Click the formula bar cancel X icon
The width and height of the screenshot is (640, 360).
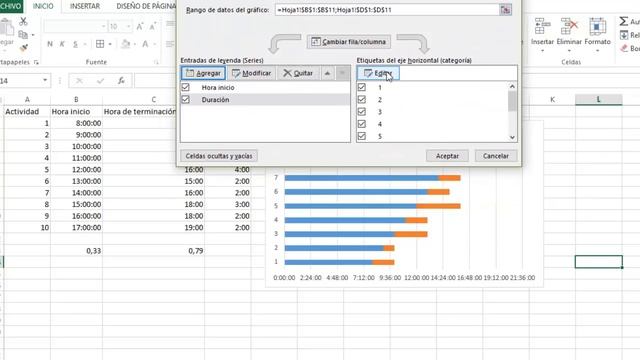79,81
